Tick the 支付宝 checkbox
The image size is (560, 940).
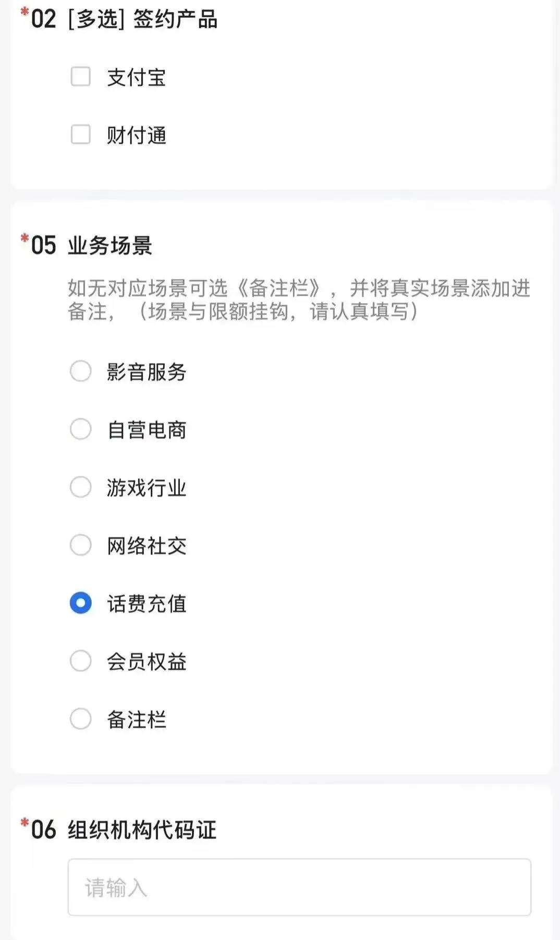point(80,77)
